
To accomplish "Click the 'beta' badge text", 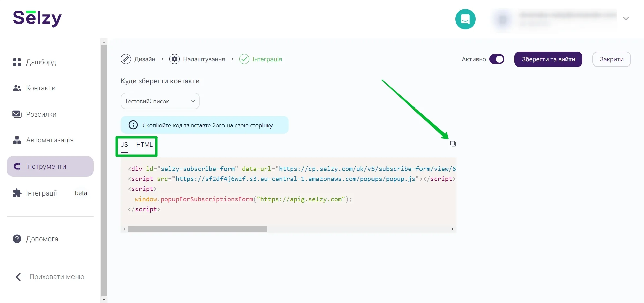I will click(x=81, y=193).
